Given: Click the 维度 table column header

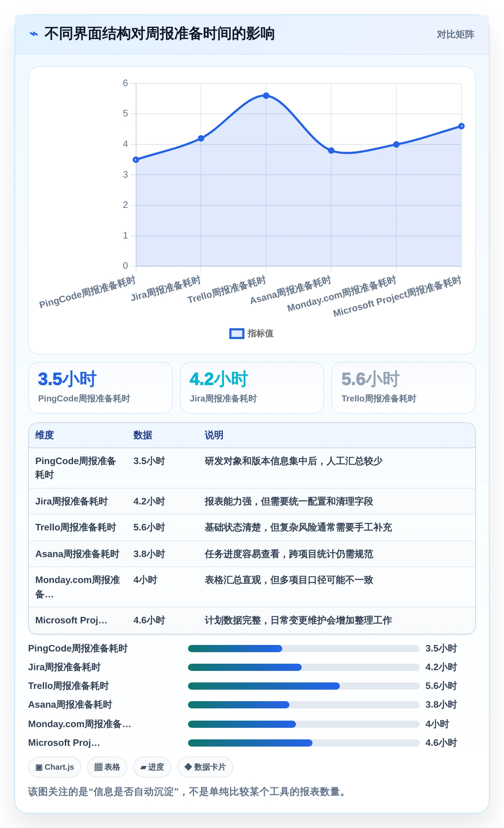Looking at the screenshot, I should tap(45, 435).
